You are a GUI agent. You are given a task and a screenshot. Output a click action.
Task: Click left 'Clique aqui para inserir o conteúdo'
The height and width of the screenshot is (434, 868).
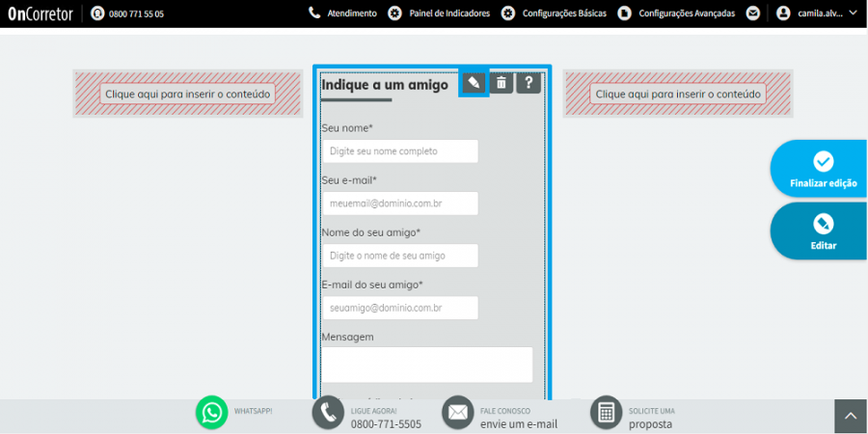pyautogui.click(x=188, y=95)
